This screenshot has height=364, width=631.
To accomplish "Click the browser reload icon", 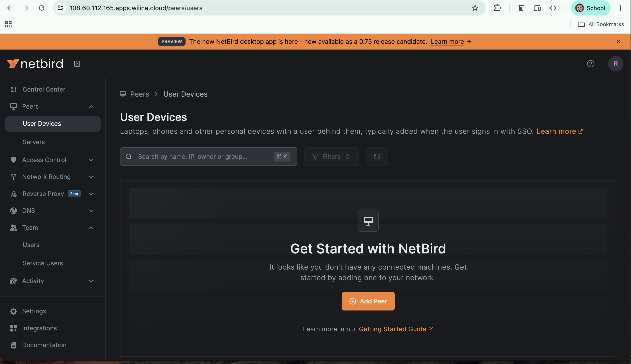I will tap(42, 8).
